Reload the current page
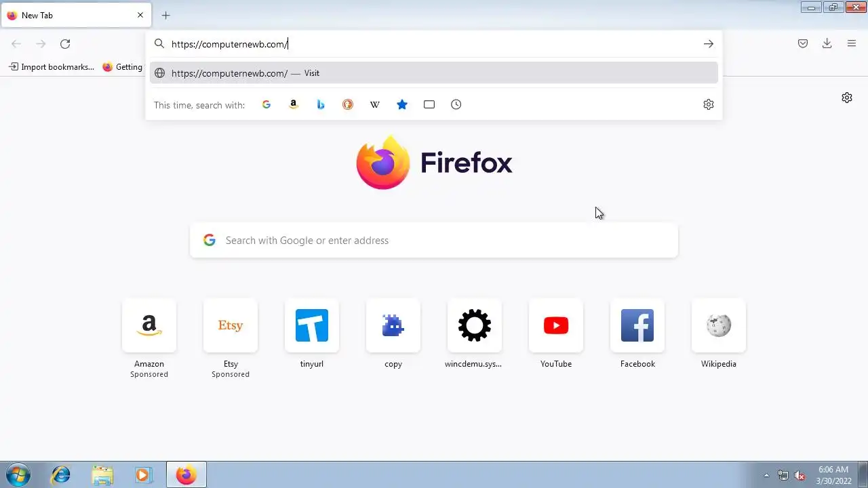This screenshot has height=488, width=868. click(x=65, y=44)
